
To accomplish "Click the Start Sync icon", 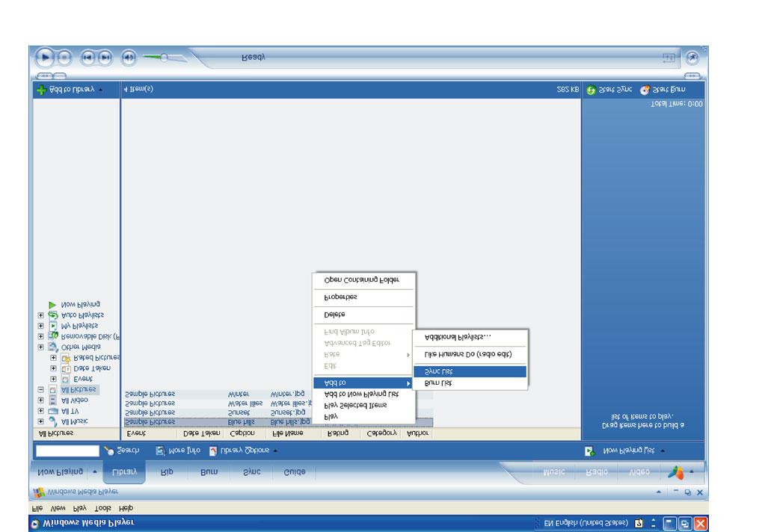I will (592, 90).
